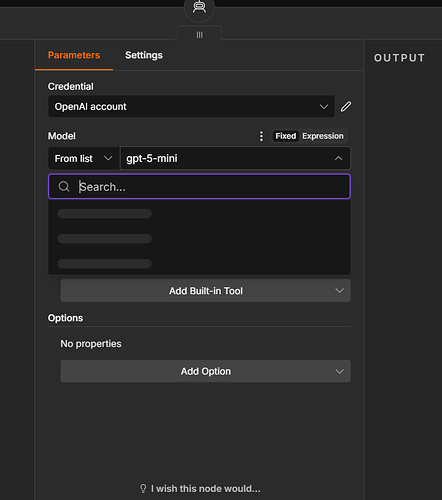The width and height of the screenshot is (442, 500).
Task: Click the search magnifier icon
Action: click(x=64, y=187)
